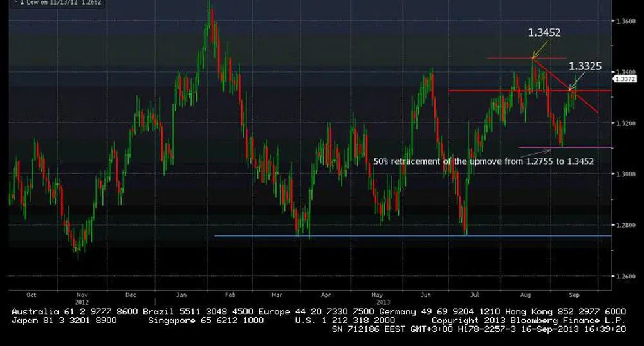Click the 1.3452 price annotation label
The height and width of the screenshot is (346, 644).
(x=544, y=33)
